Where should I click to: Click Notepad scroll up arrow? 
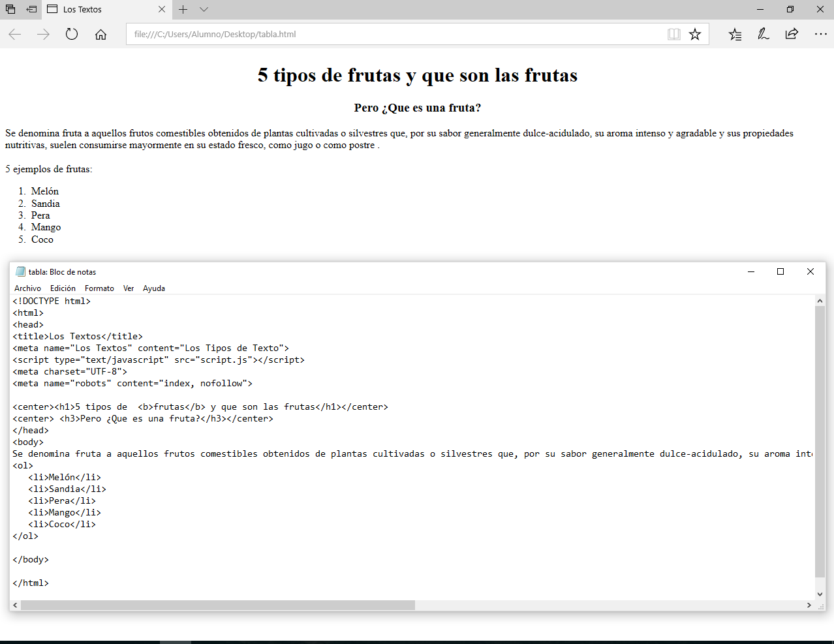click(820, 301)
